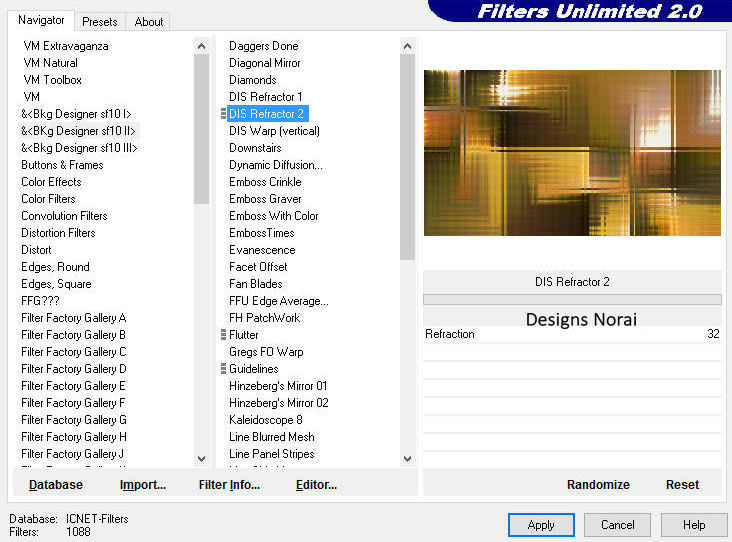The height and width of the screenshot is (542, 732).
Task: Click the Import... button
Action: (143, 484)
